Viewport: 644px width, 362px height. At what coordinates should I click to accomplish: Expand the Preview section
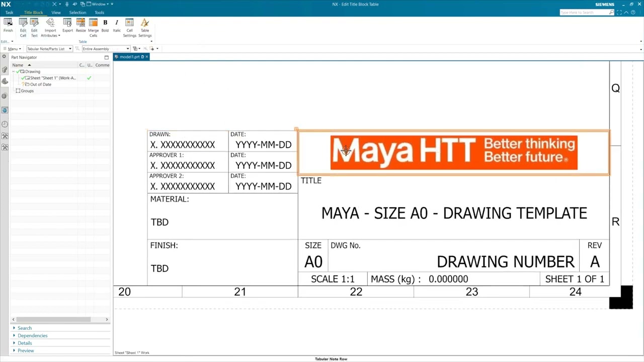pos(26,350)
